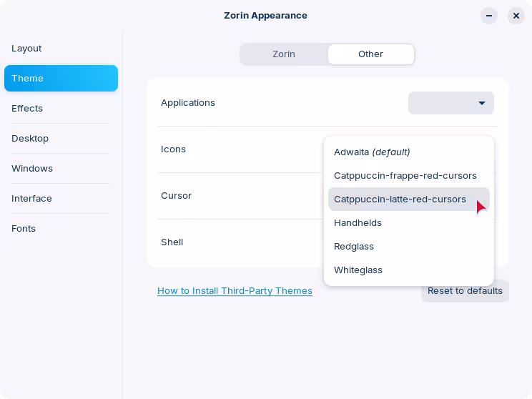Image resolution: width=532 pixels, height=399 pixels.
Task: Switch to the Zorin tab
Action: [284, 54]
